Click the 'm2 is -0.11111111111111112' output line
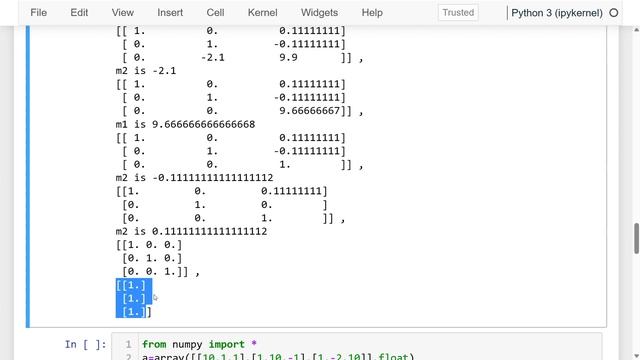640x360 pixels. coord(194,178)
